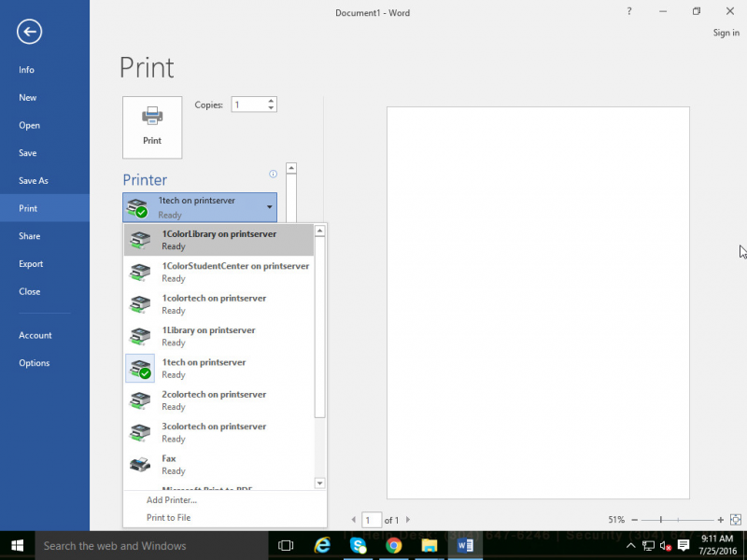Show hidden system tray icons
The image size is (747, 560).
point(631,546)
